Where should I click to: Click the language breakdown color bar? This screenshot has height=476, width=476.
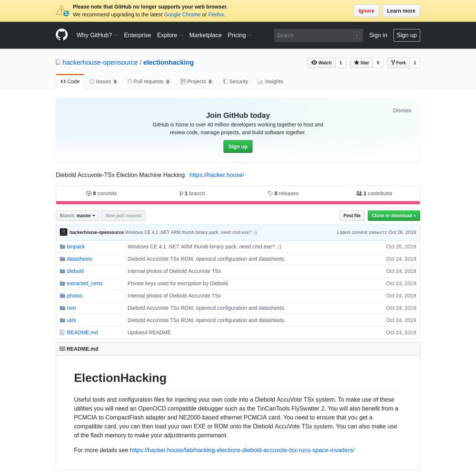click(238, 203)
